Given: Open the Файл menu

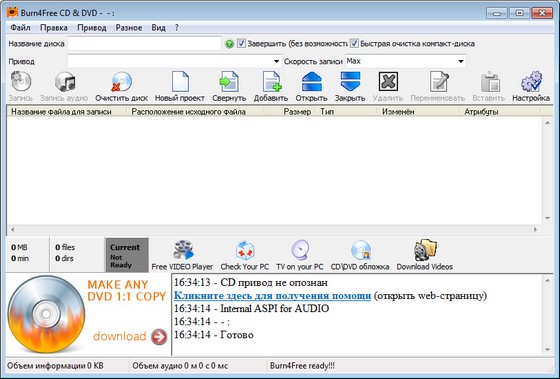Looking at the screenshot, I should [x=20, y=28].
